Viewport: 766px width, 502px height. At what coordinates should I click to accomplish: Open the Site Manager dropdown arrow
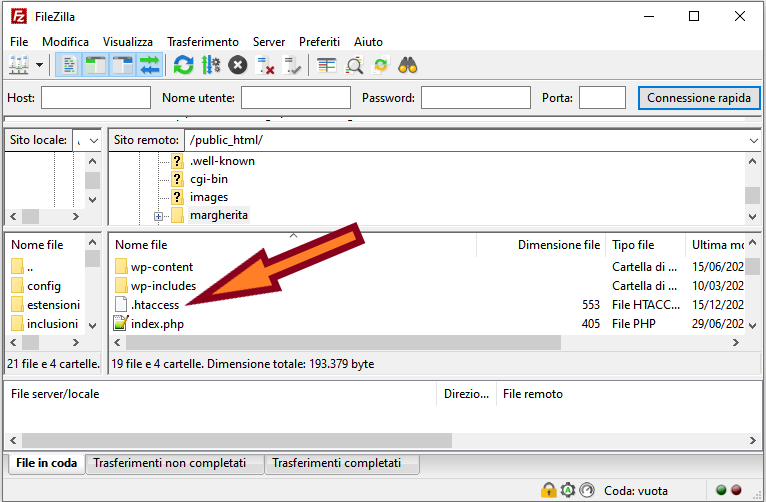40,65
